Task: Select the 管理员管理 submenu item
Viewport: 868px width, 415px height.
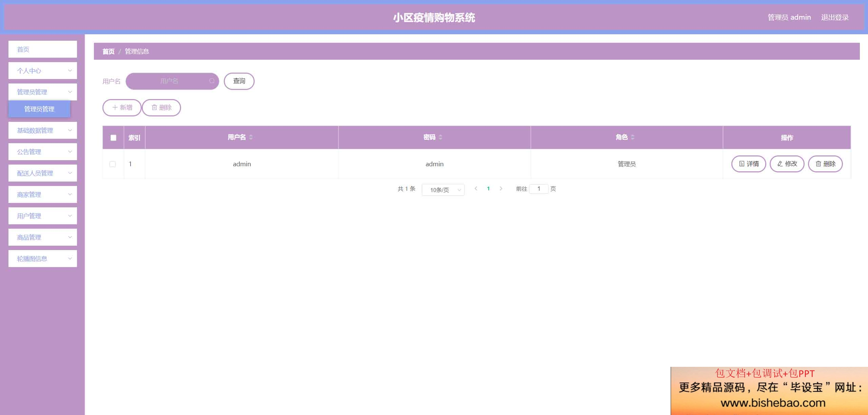Action: pos(39,109)
